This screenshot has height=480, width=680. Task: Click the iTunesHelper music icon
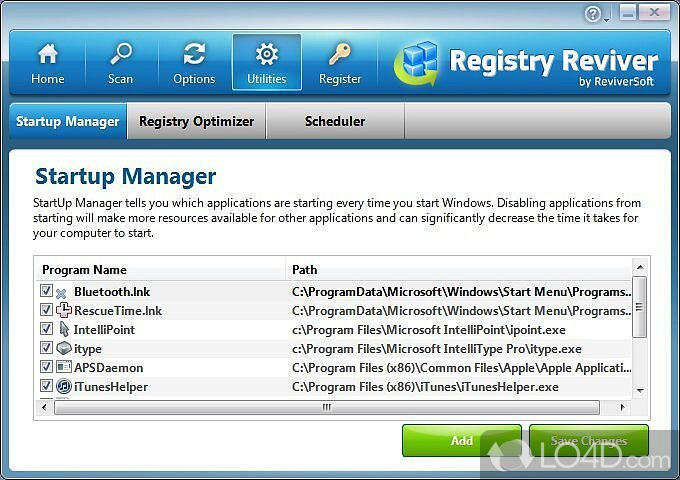[64, 386]
